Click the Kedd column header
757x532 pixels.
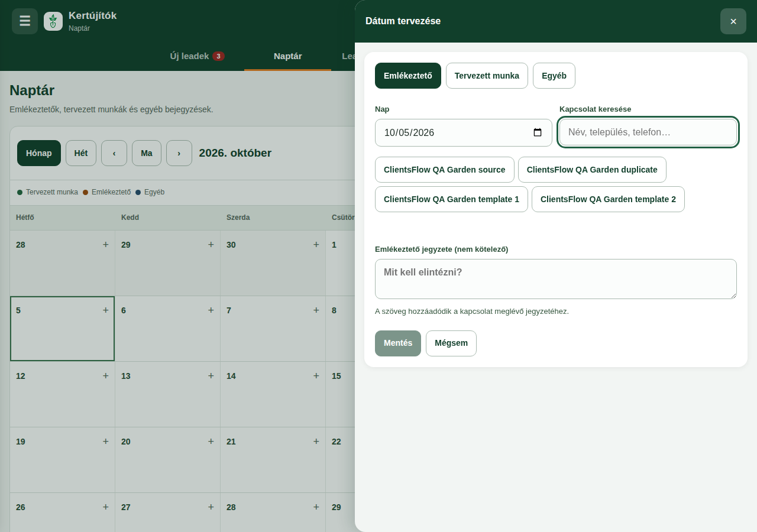[167, 218]
